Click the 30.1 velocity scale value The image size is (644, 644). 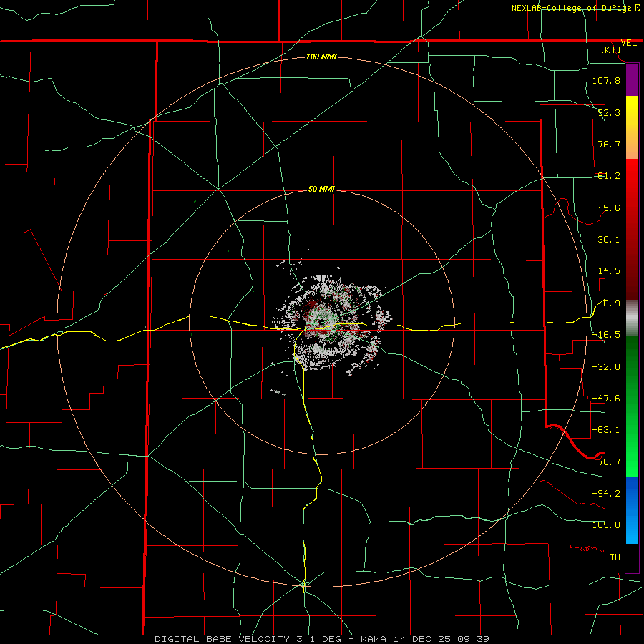click(609, 240)
